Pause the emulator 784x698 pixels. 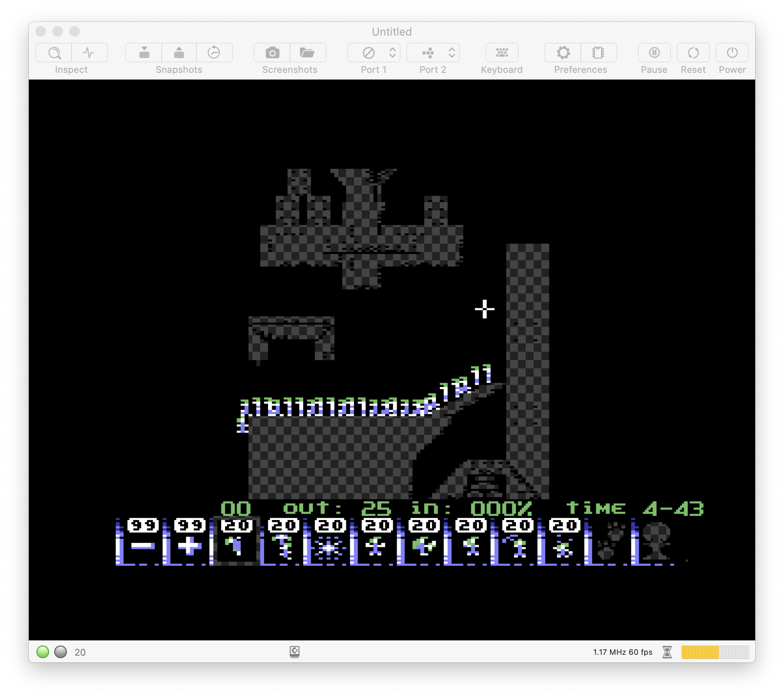point(654,53)
